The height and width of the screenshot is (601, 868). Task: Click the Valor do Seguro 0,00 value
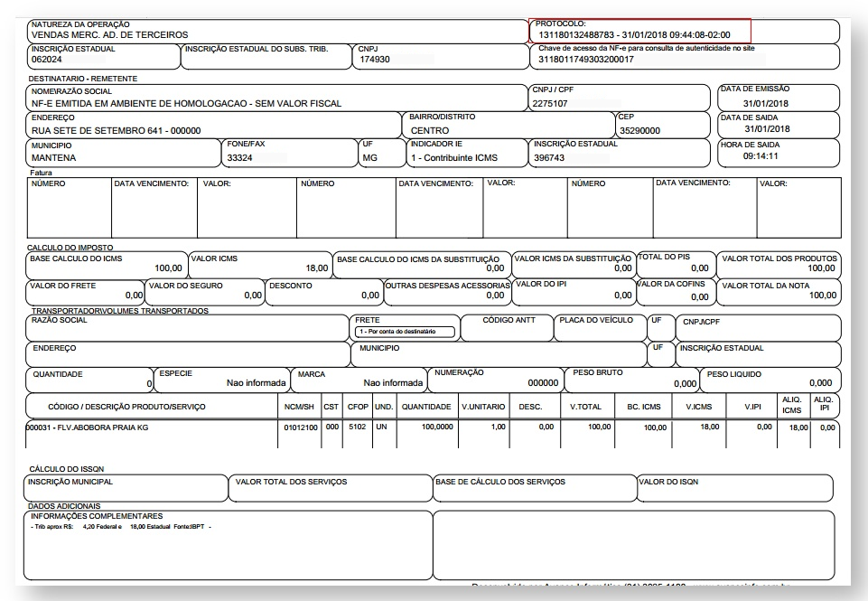[x=253, y=296]
